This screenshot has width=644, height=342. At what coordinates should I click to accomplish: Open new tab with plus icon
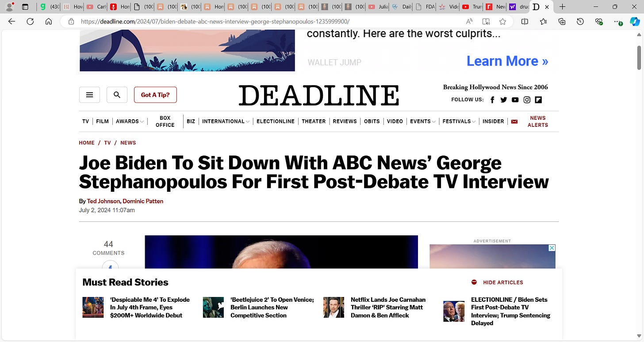coord(562,7)
